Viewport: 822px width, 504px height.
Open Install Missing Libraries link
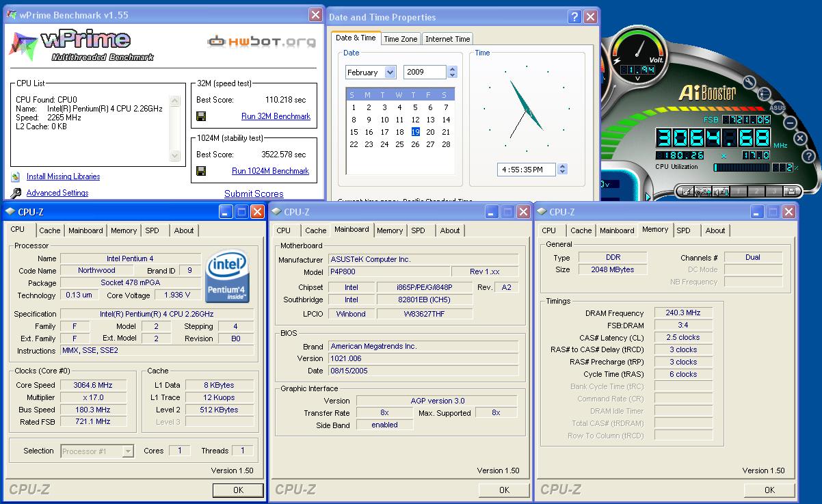pyautogui.click(x=63, y=176)
